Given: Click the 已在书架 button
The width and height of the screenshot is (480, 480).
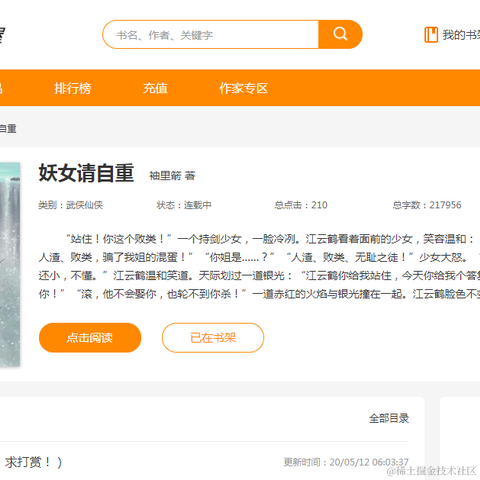Looking at the screenshot, I should [213, 338].
